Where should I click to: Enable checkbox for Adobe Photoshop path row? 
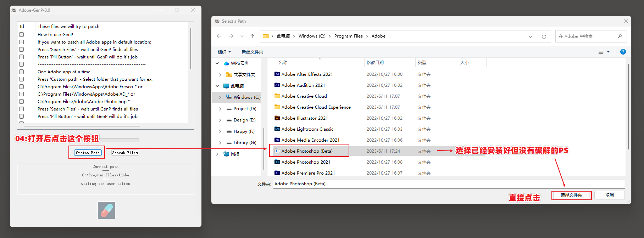(22, 102)
